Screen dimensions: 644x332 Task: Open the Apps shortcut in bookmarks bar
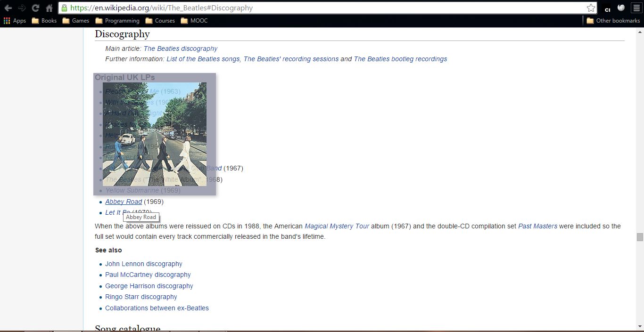pos(15,21)
